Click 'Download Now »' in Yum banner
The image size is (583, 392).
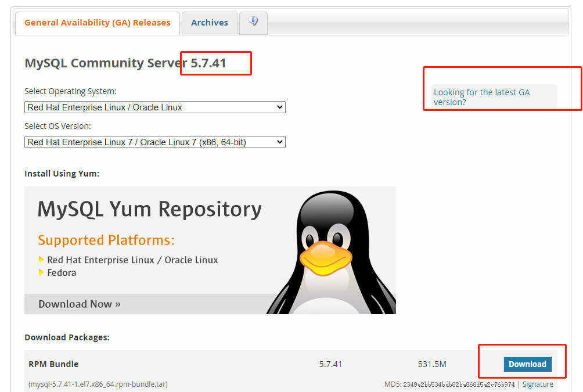79,304
